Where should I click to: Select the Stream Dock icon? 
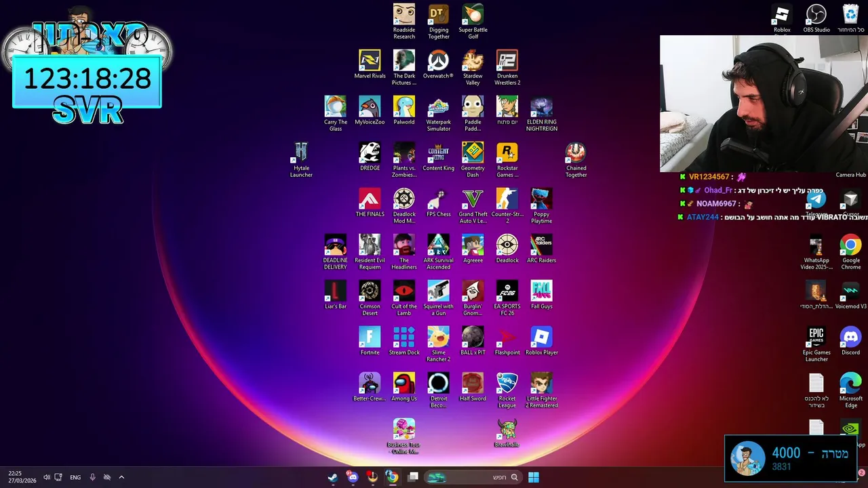(404, 341)
